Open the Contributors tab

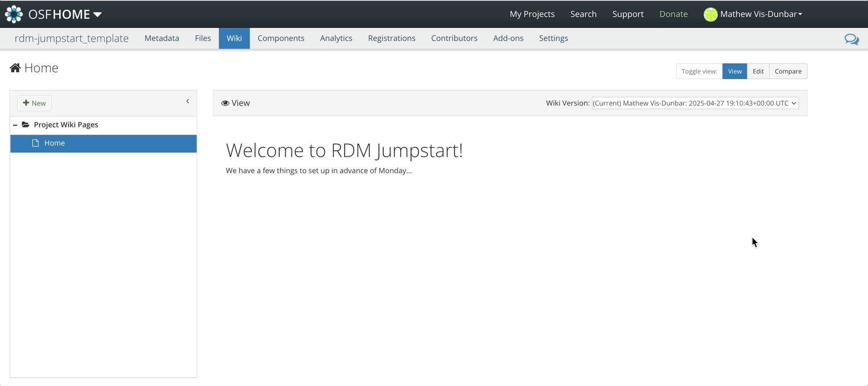tap(454, 38)
